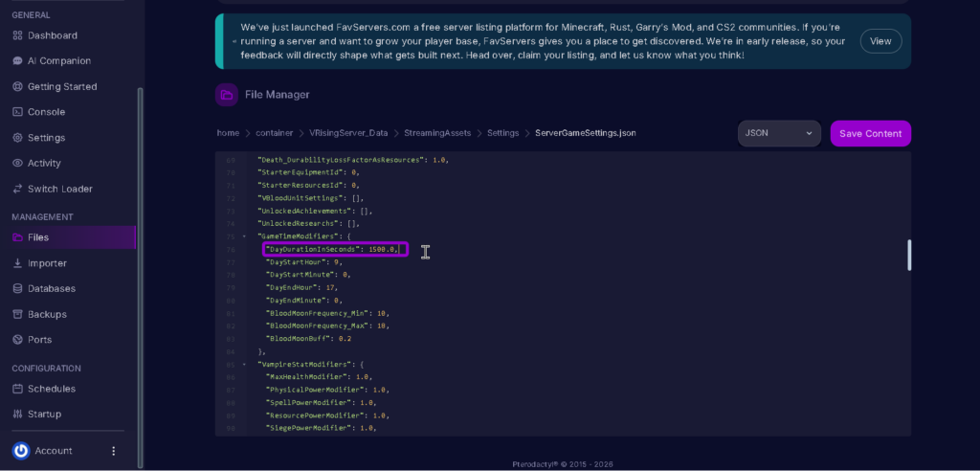Select the Activity eye icon
980x471 pixels.
click(17, 164)
